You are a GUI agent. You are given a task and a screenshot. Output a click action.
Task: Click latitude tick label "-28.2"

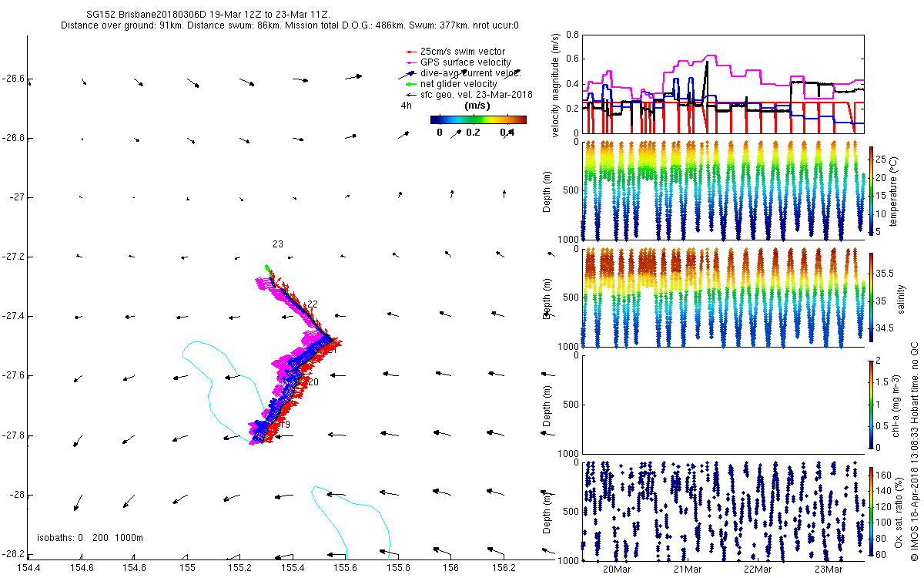coord(12,554)
